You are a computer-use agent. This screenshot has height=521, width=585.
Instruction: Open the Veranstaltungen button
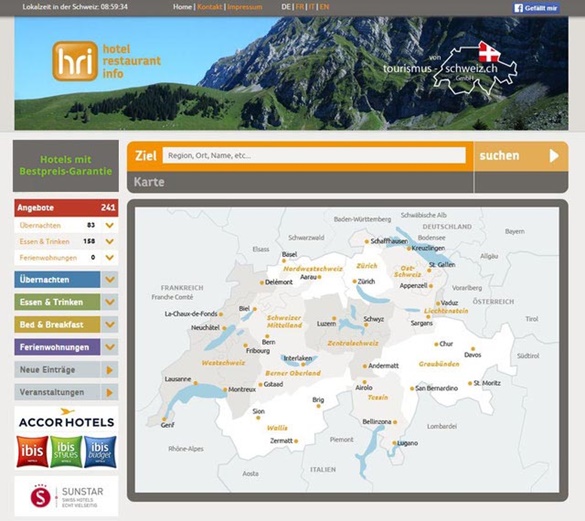pos(57,392)
